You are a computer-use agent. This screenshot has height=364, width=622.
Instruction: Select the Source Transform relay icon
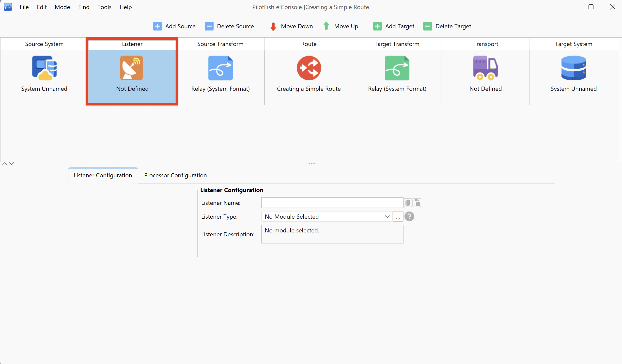220,68
